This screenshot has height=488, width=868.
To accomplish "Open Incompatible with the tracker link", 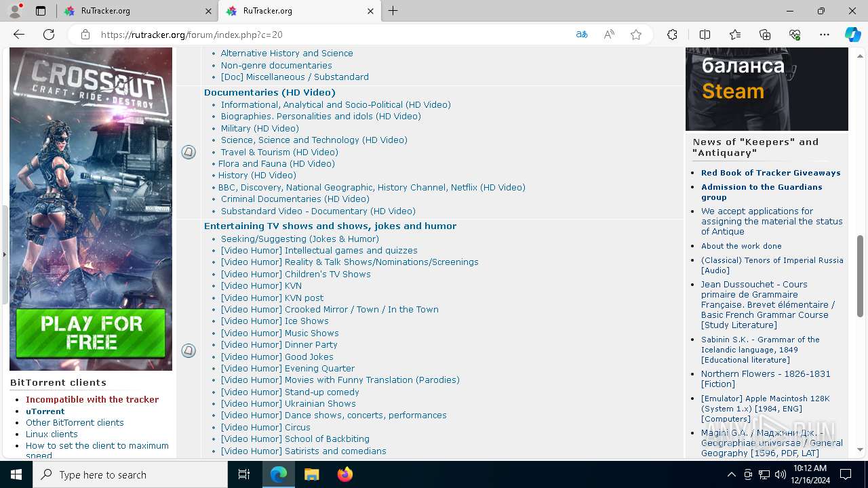I will point(92,399).
